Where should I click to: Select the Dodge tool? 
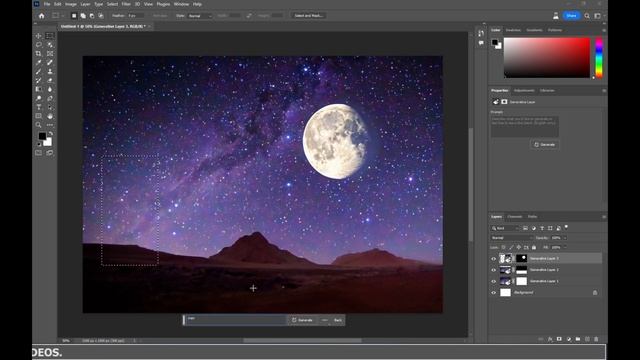click(38, 98)
